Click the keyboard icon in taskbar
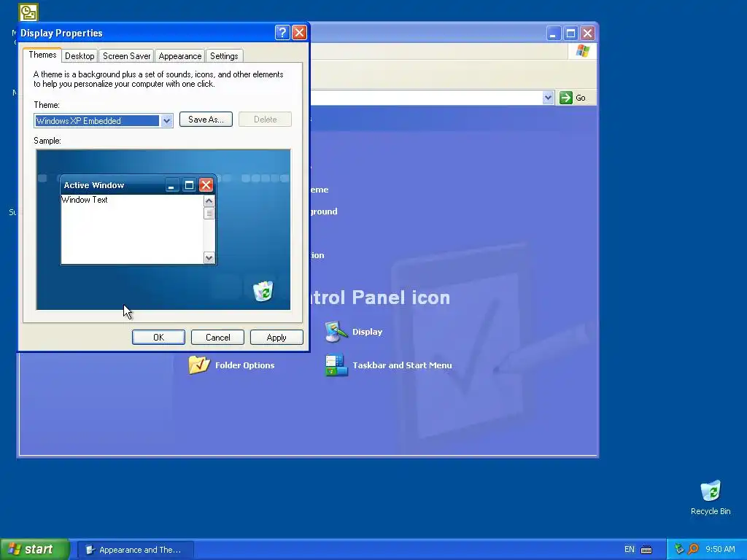Viewport: 747px width, 560px height. (x=646, y=550)
